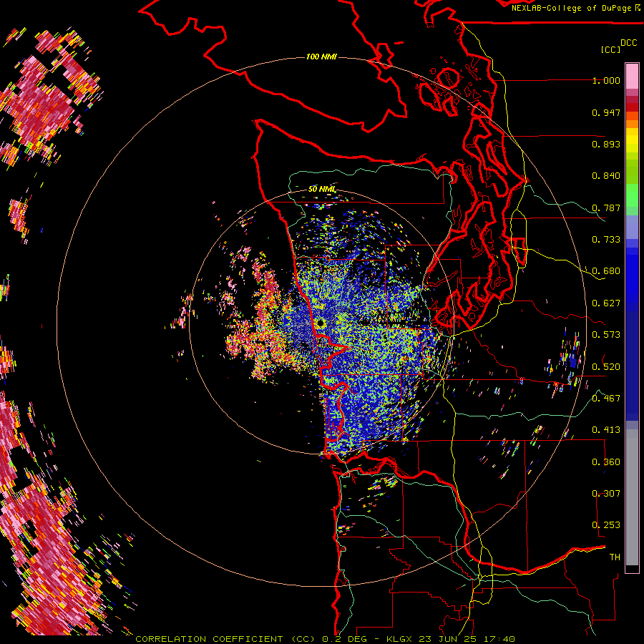Viewport: 644px width, 644px height.
Task: Click the [CC] units label
Action: pyautogui.click(x=610, y=49)
